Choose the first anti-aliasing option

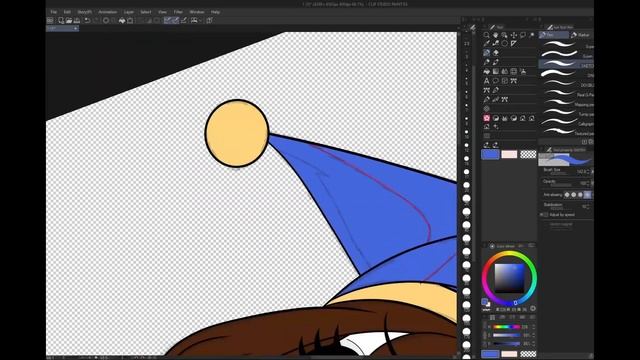(x=567, y=195)
